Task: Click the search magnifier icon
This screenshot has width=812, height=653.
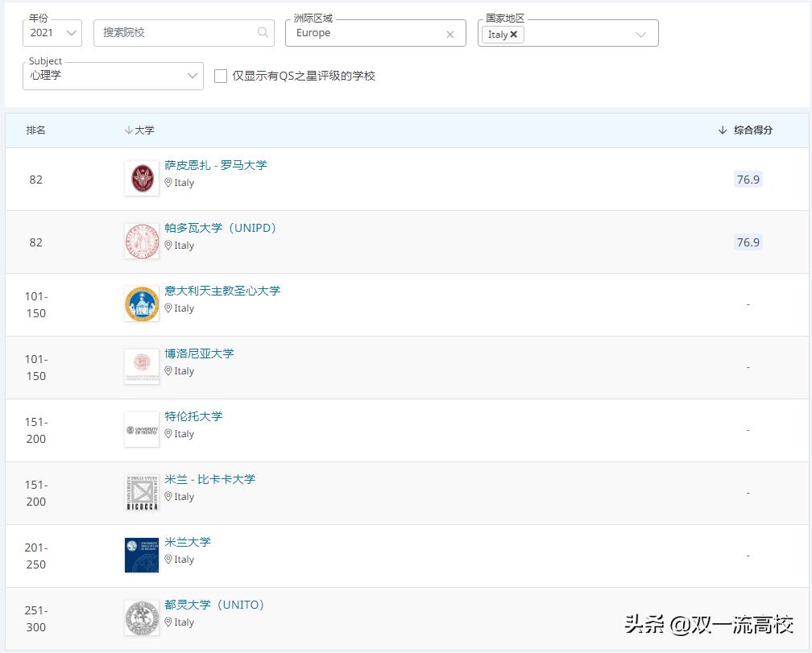Action: tap(263, 33)
